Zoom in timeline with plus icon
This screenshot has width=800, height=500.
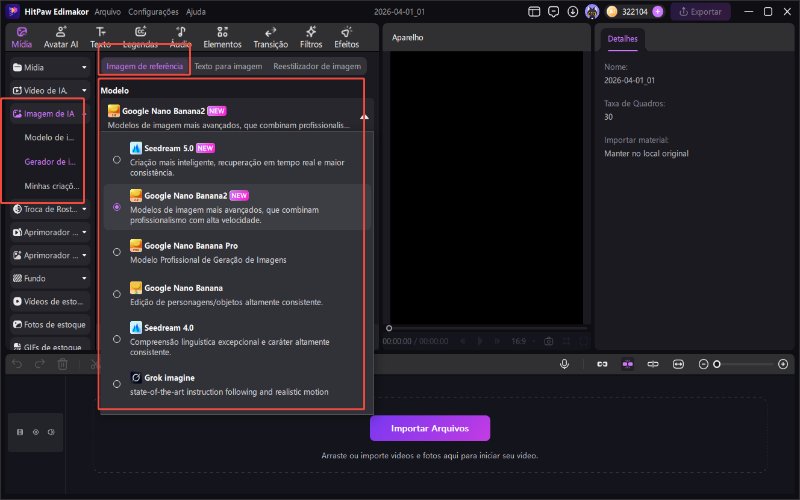tap(783, 364)
